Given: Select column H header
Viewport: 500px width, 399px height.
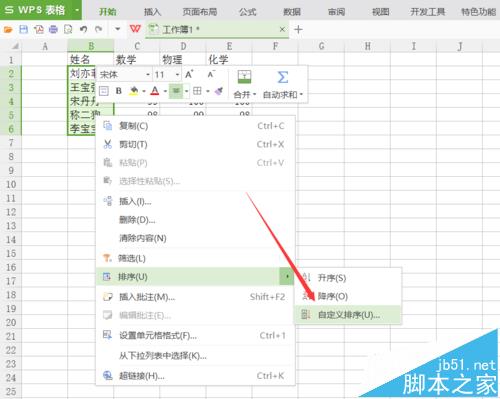Looking at the screenshot, I should point(367,46).
